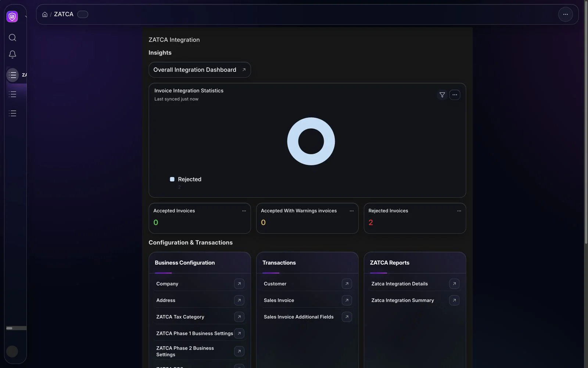
Task: Click the Invoice Integration Statistics title
Action: pos(189,91)
